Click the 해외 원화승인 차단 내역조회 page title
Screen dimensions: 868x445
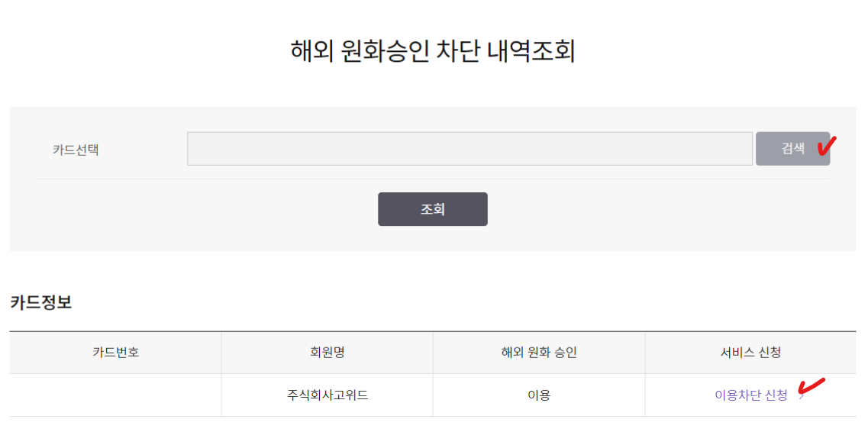click(x=432, y=51)
